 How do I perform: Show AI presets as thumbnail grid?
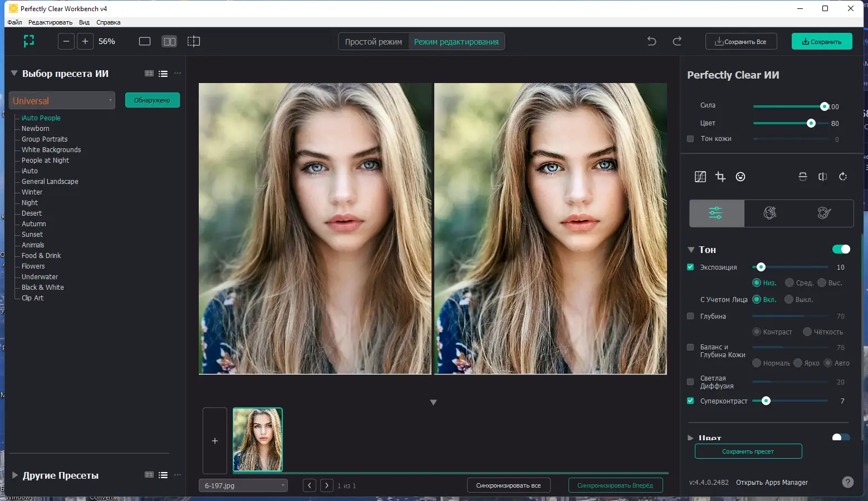[149, 74]
